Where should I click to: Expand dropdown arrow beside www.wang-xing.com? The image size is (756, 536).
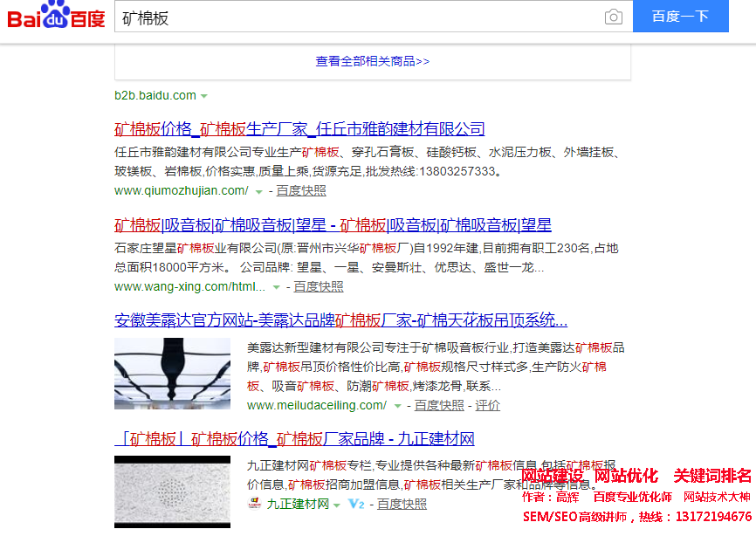pyautogui.click(x=276, y=286)
